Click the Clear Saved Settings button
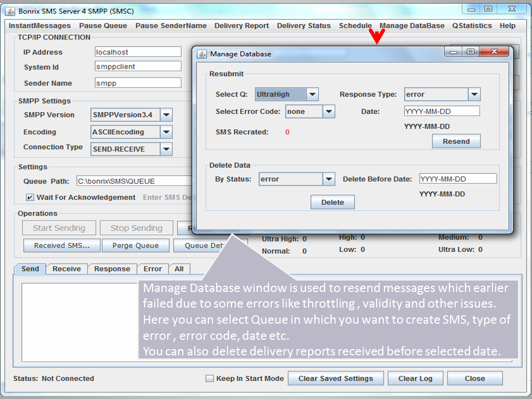The height and width of the screenshot is (399, 532). coord(336,378)
